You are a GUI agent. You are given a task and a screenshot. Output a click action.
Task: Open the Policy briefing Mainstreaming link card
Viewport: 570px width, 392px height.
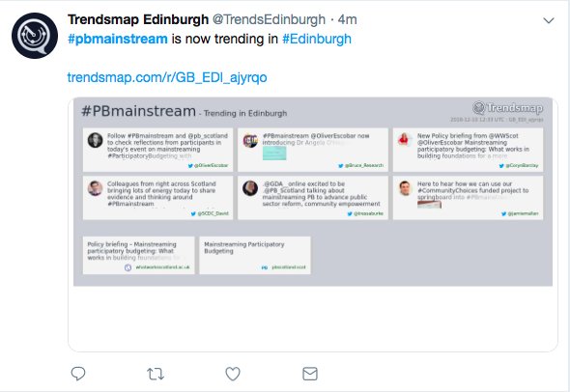(x=138, y=255)
